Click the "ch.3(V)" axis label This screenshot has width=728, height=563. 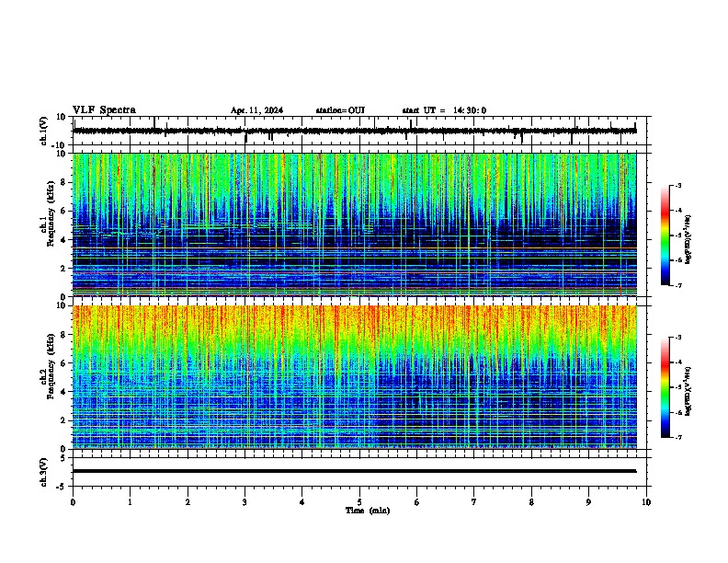(44, 472)
